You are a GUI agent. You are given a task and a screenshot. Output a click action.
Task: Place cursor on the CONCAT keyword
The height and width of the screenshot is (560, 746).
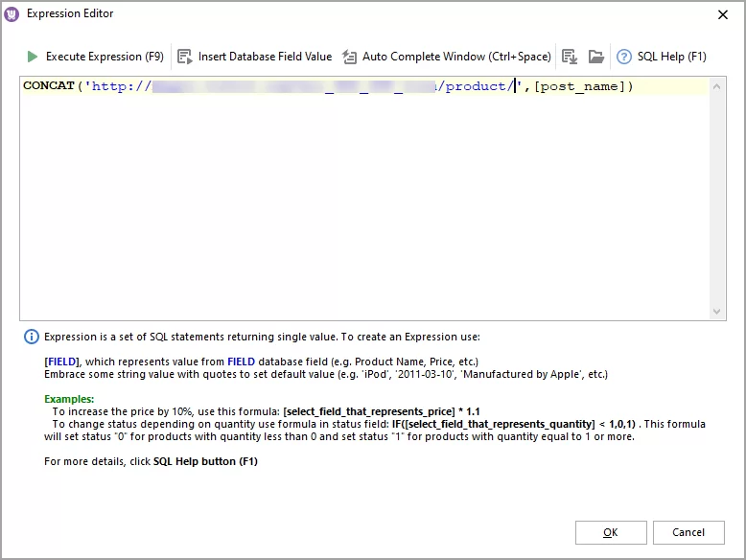tap(48, 86)
